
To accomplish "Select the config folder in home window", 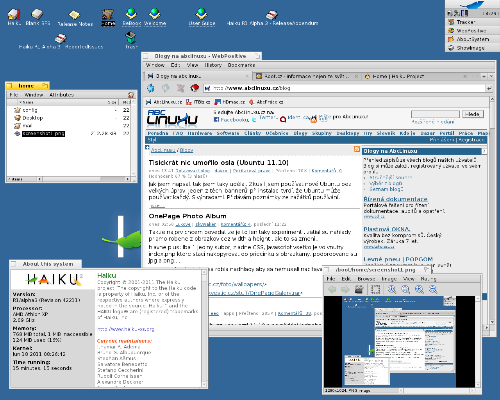I will [30, 110].
